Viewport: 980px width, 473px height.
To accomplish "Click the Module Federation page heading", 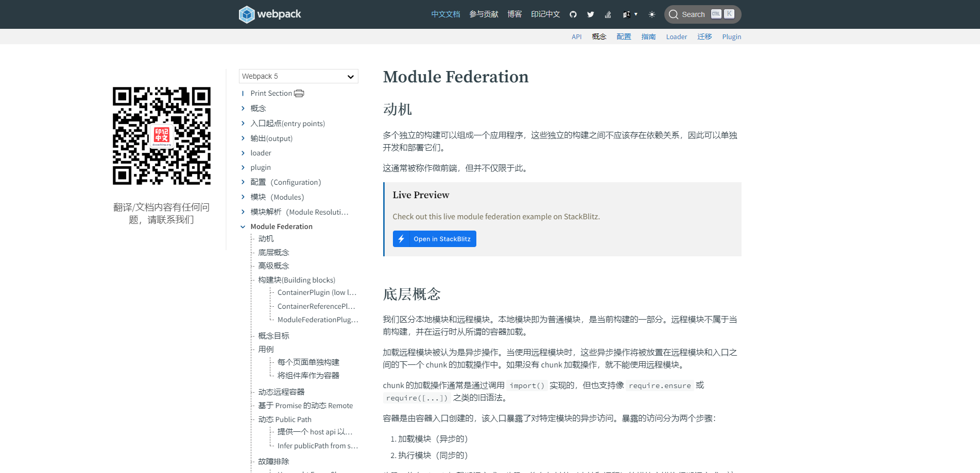I will point(456,77).
